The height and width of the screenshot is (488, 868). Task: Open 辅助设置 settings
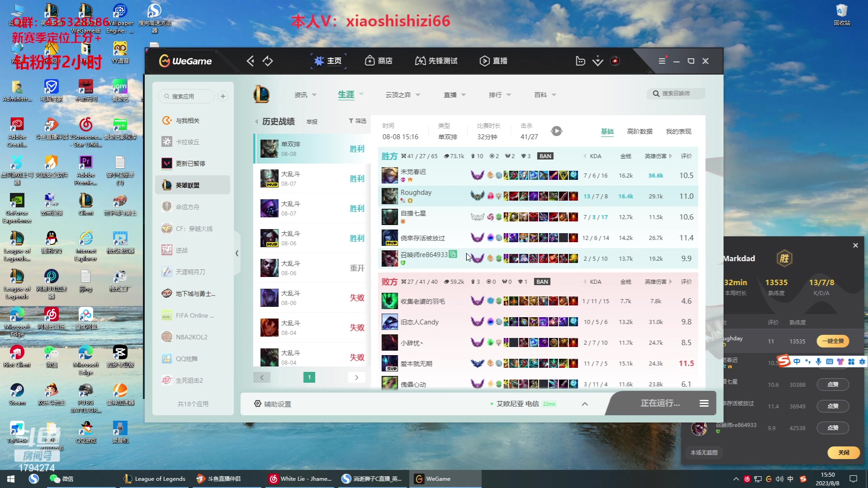[x=273, y=404]
